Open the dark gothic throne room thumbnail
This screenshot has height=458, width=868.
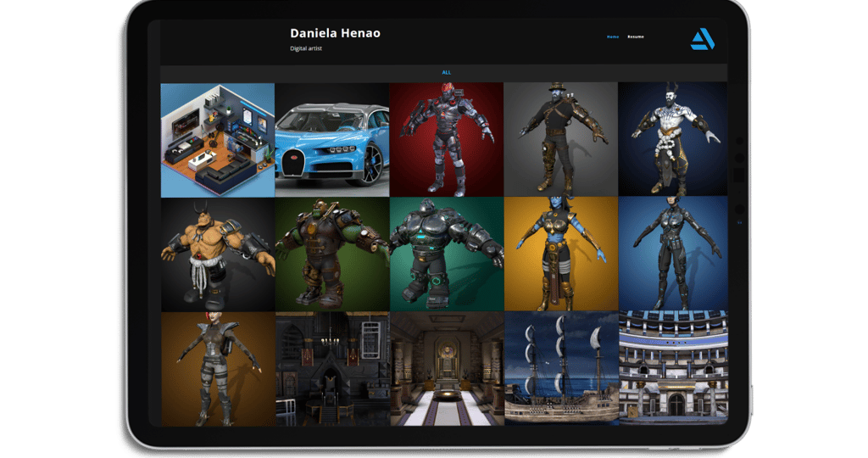(x=332, y=369)
